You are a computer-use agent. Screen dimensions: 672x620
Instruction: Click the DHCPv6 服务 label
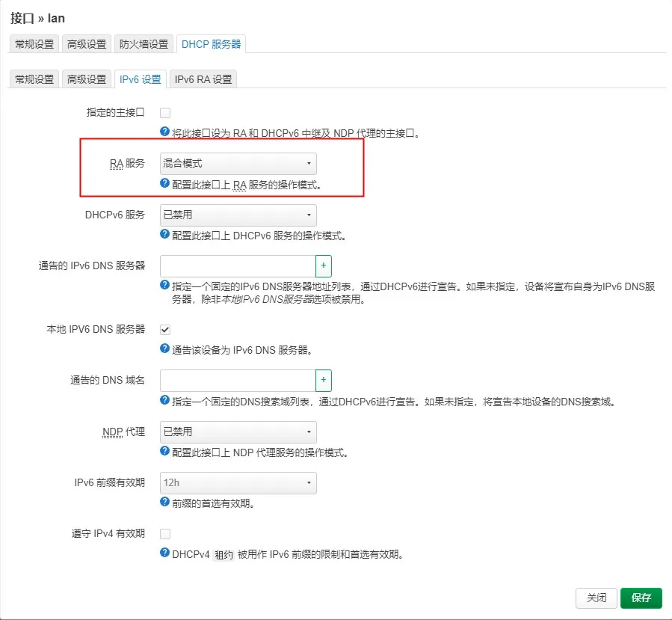pyautogui.click(x=115, y=215)
